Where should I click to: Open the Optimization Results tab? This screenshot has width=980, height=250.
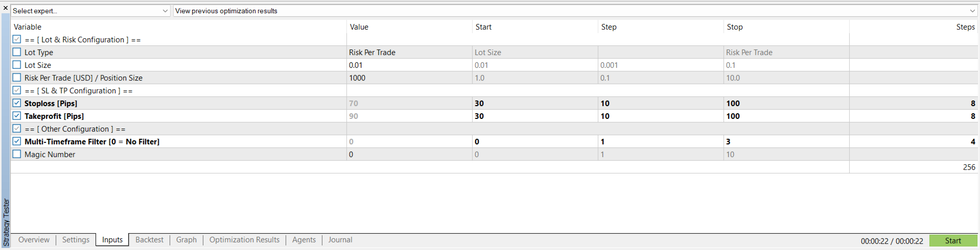[244, 240]
